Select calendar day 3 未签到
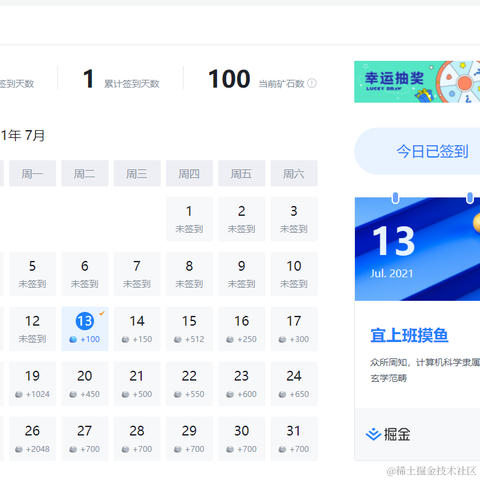This screenshot has height=480, width=480. pos(294,219)
